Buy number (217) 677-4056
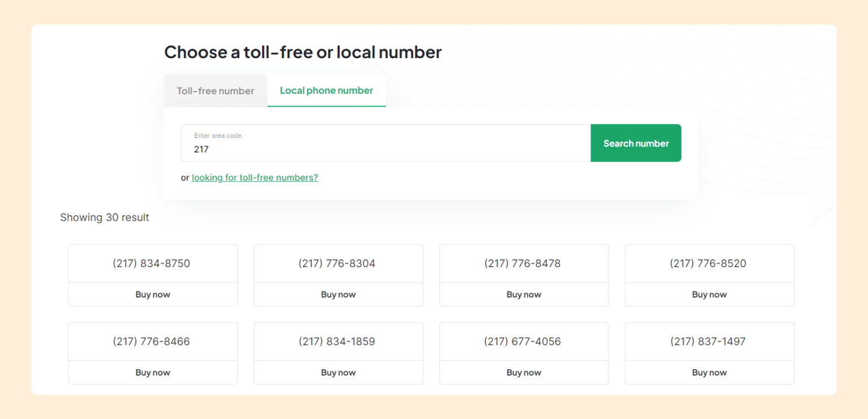868x419 pixels. pyautogui.click(x=523, y=372)
